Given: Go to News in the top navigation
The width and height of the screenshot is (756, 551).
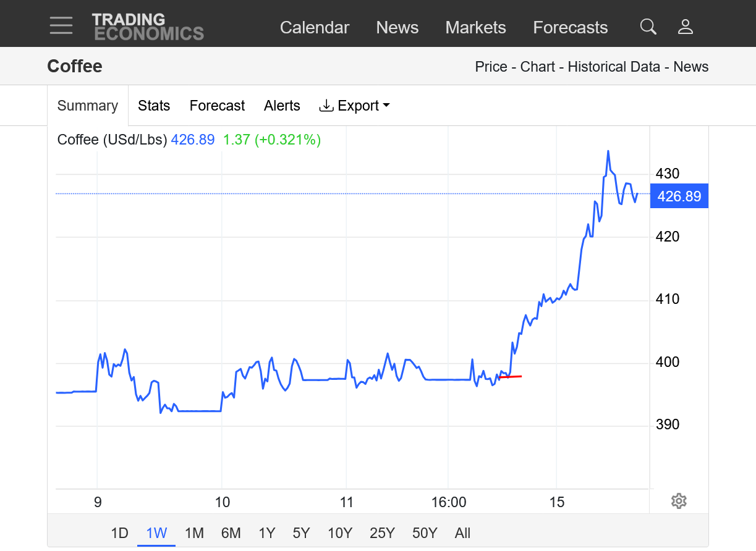Looking at the screenshot, I should pyautogui.click(x=397, y=28).
